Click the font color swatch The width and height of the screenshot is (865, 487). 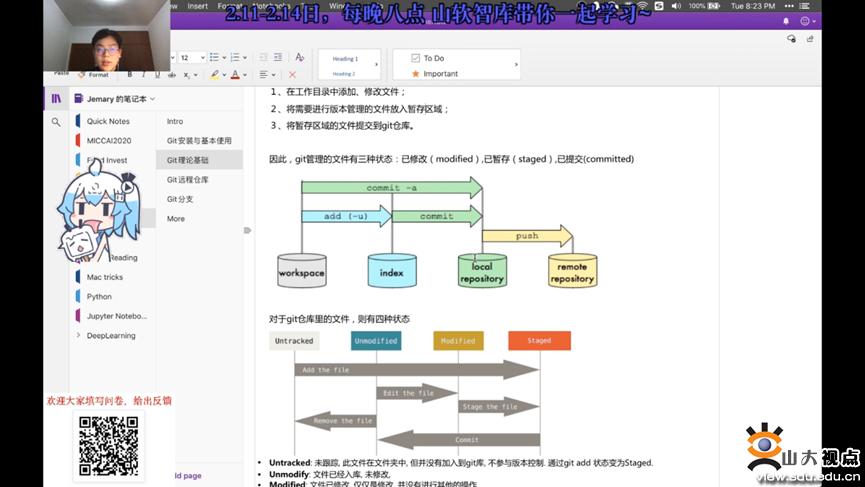235,74
